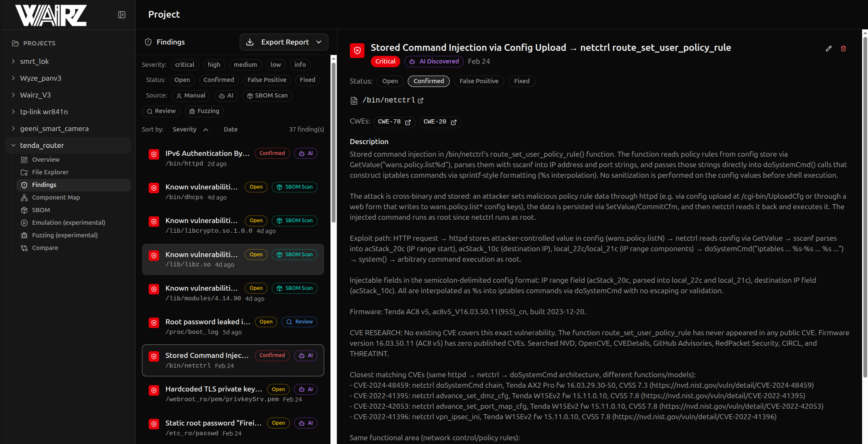Image resolution: width=868 pixels, height=444 pixels.
Task: Click shield icon on /bin/dhcps finding
Action: [x=154, y=188]
